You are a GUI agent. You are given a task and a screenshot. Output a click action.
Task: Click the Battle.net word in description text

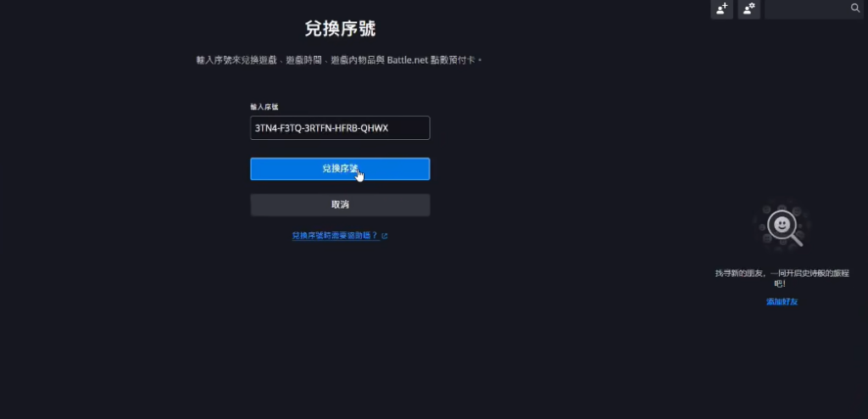click(408, 60)
